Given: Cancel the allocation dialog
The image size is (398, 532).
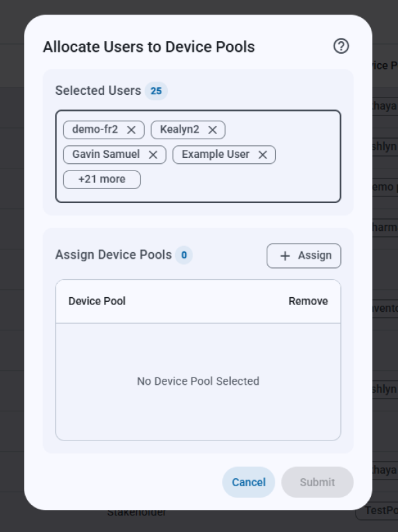Looking at the screenshot, I should [249, 482].
